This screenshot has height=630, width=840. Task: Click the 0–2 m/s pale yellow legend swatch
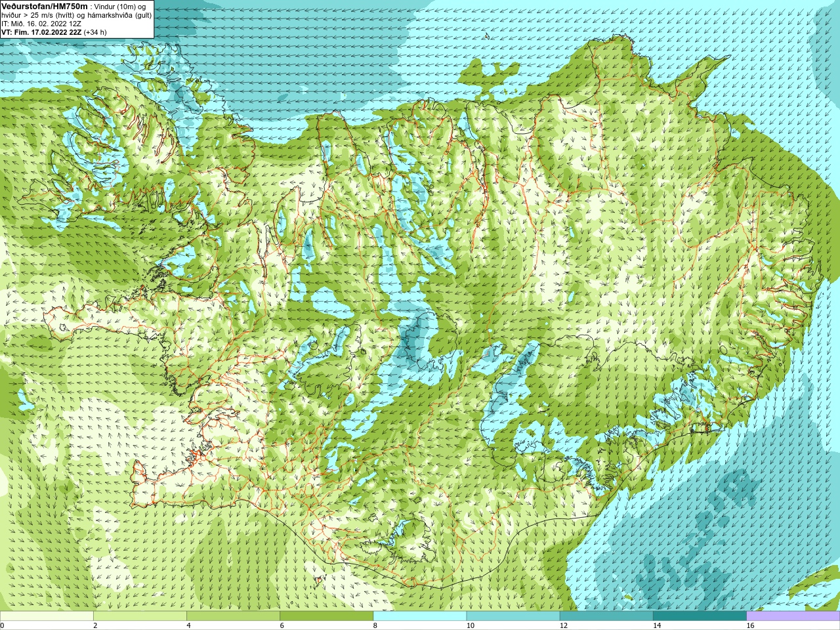coord(47,616)
